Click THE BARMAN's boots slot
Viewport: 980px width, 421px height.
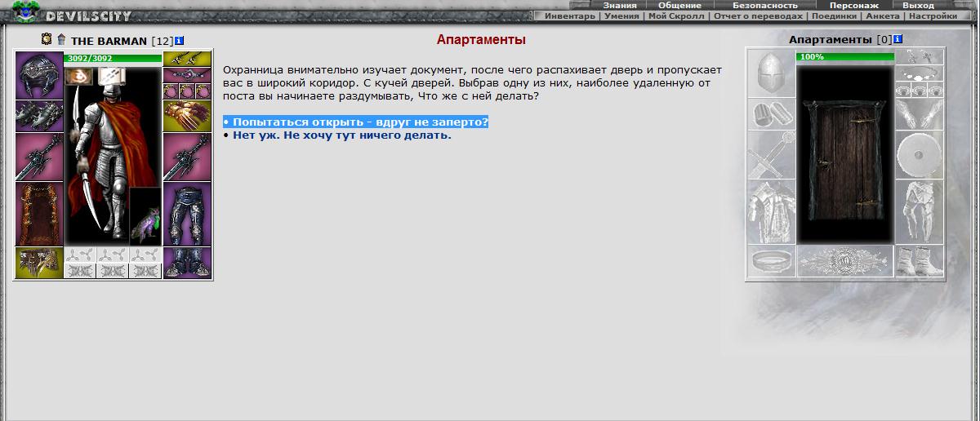pos(187,262)
